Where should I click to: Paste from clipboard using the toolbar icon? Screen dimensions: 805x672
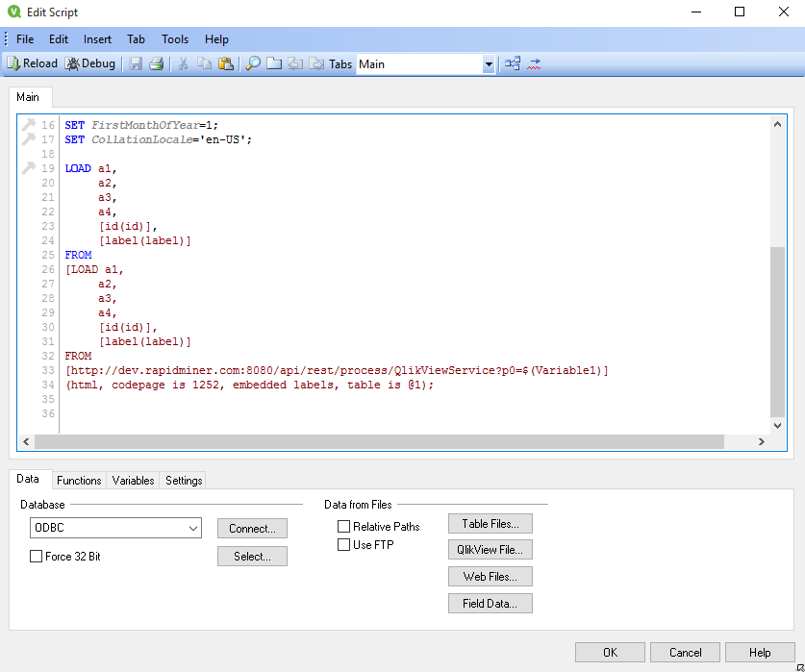[226, 63]
